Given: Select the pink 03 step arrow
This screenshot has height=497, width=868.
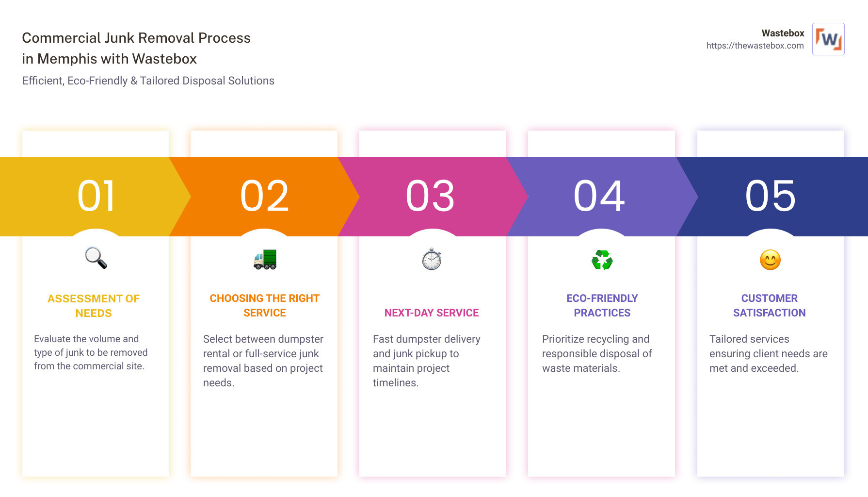Looking at the screenshot, I should point(431,196).
